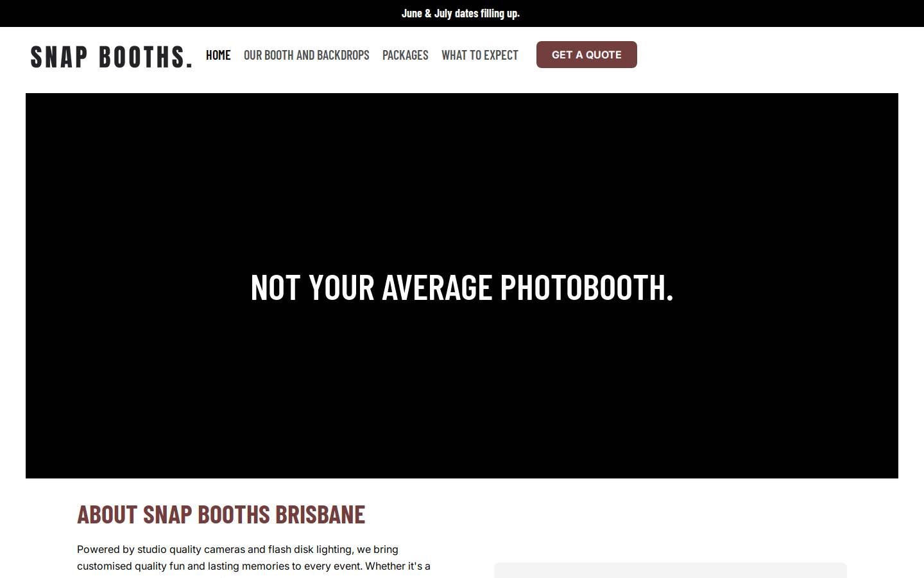This screenshot has height=578, width=924.
Task: Open the Home menu item
Action: tap(218, 55)
